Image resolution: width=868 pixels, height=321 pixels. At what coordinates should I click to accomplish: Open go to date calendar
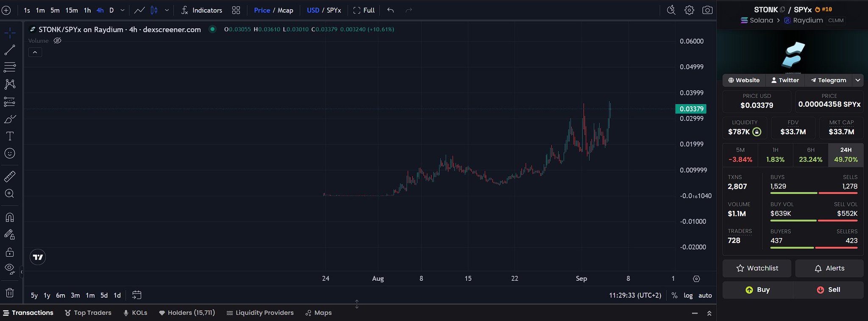(x=136, y=295)
